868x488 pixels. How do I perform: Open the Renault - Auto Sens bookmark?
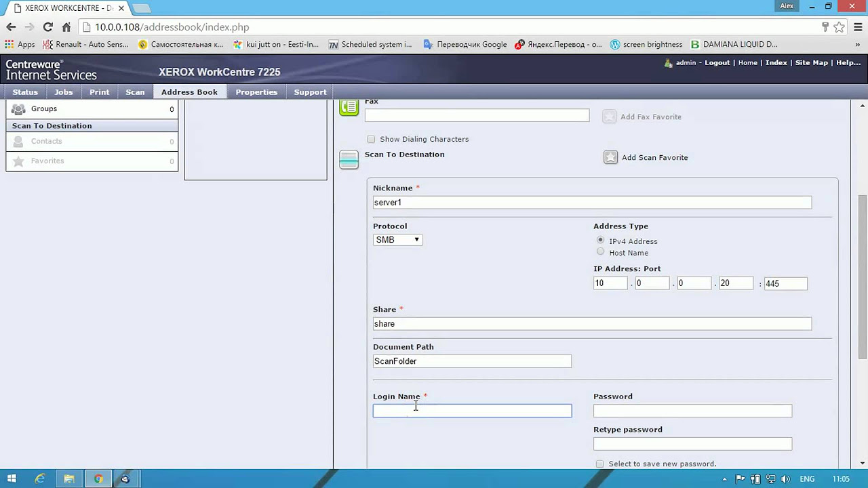pos(85,44)
